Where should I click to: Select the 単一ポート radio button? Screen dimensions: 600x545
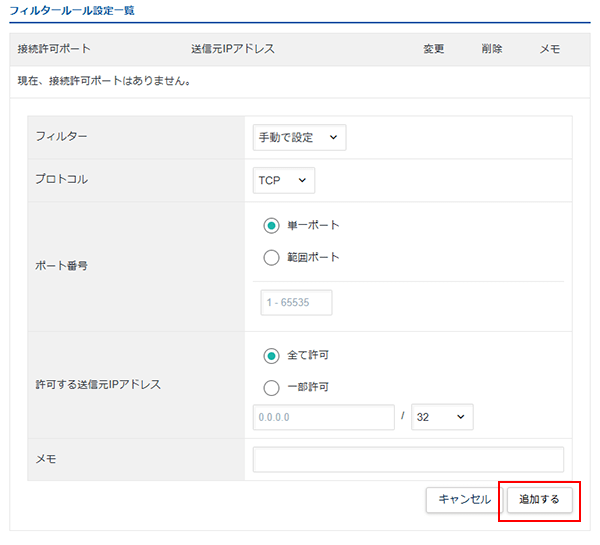[271, 225]
